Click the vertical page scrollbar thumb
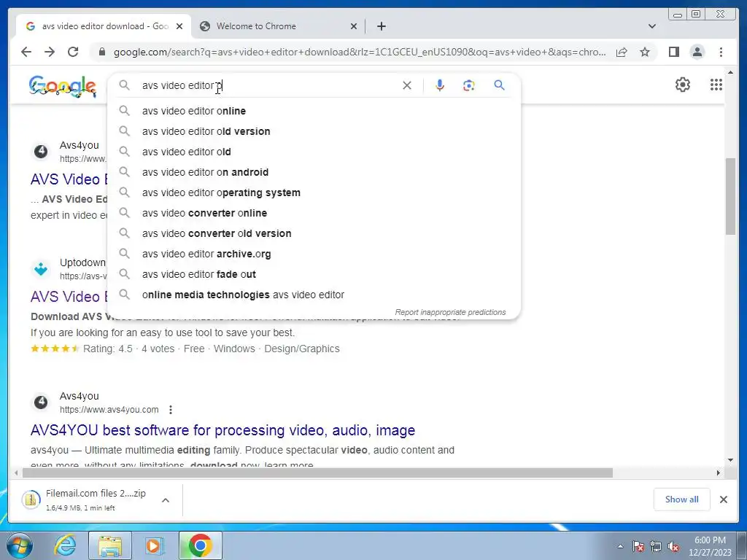Screen dimensions: 747x560 click(x=730, y=196)
